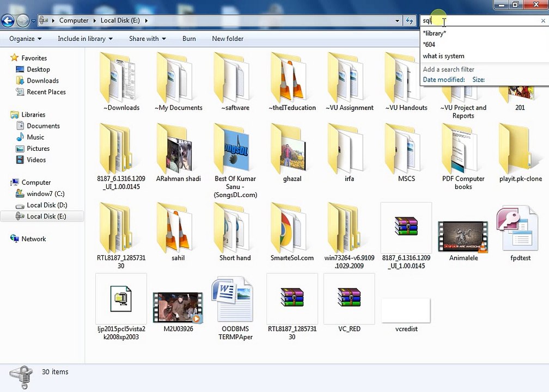549x392 pixels.
Task: Open Documents library
Action: (38, 126)
